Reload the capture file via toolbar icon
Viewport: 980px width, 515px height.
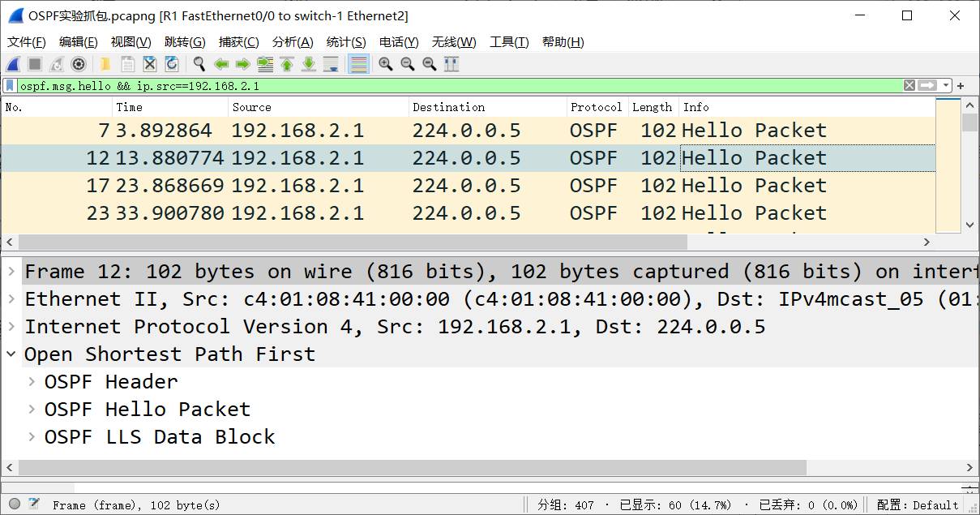172,65
